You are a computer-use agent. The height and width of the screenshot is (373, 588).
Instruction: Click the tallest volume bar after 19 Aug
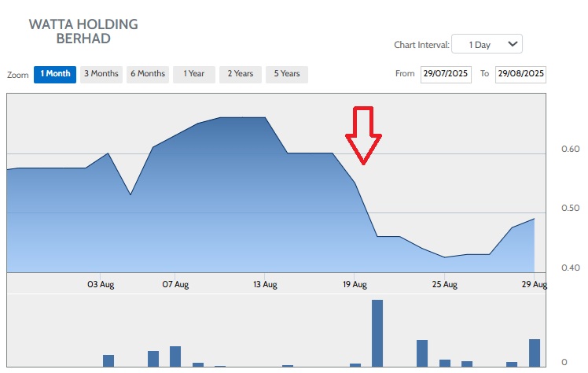tap(377, 333)
